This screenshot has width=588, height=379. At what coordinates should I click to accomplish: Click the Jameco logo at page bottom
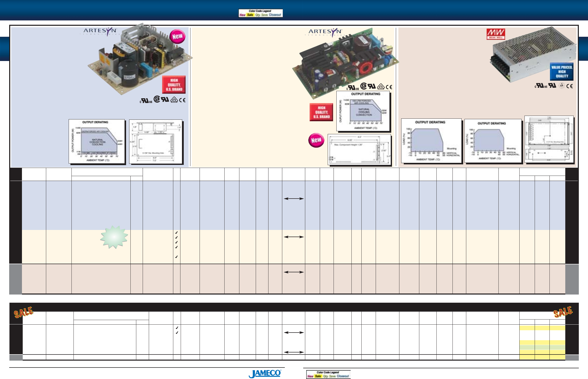tap(265, 374)
